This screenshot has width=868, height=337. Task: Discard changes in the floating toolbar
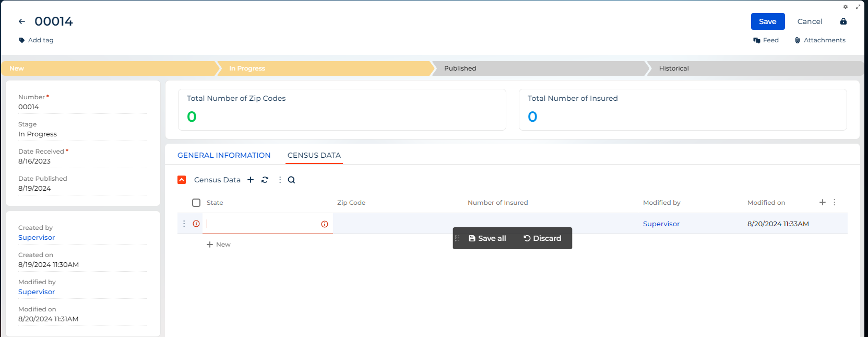pyautogui.click(x=543, y=238)
